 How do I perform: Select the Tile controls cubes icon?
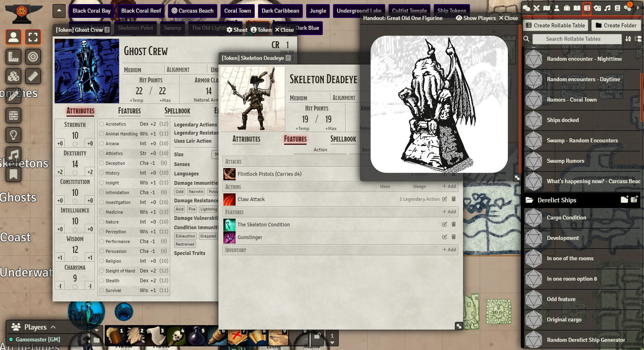click(13, 76)
